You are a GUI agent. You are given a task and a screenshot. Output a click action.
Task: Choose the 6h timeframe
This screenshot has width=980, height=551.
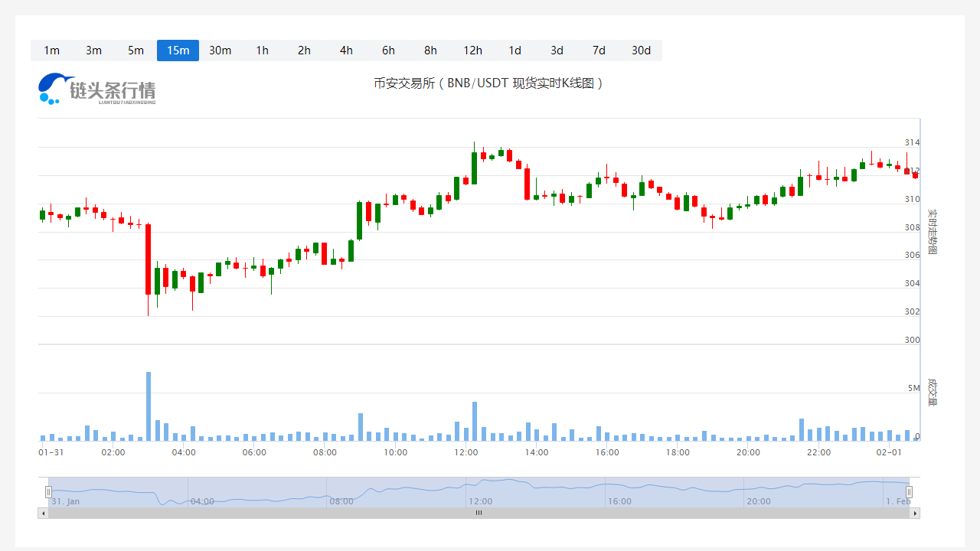click(388, 51)
